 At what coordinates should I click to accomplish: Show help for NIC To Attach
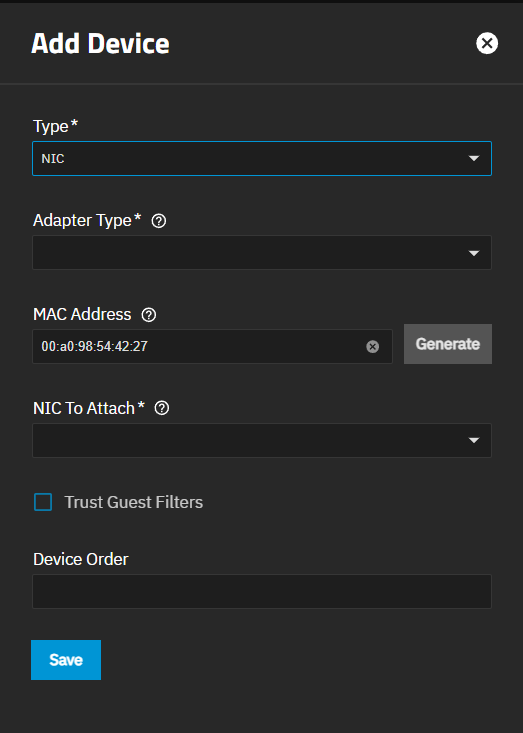point(162,408)
